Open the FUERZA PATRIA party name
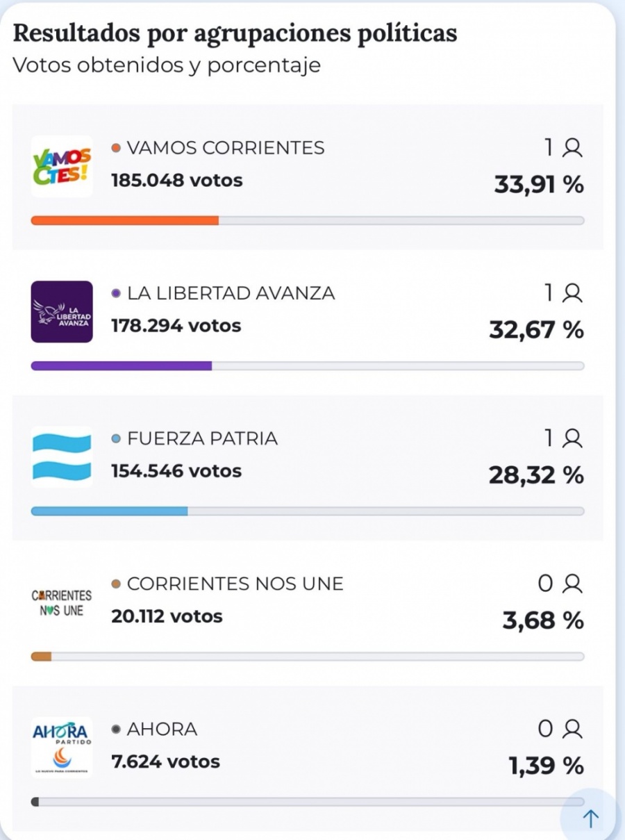Viewport: 625px width, 840px height. click(x=202, y=438)
